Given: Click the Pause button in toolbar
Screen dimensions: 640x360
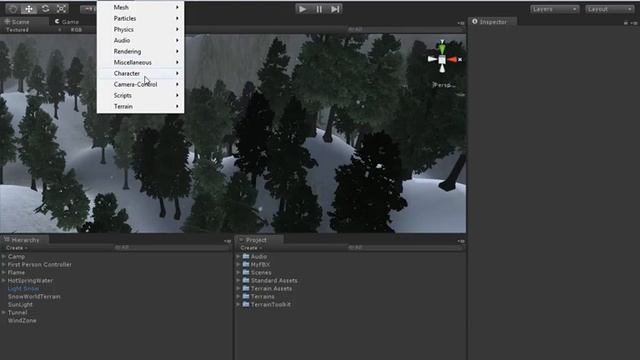Looking at the screenshot, I should pyautogui.click(x=319, y=9).
